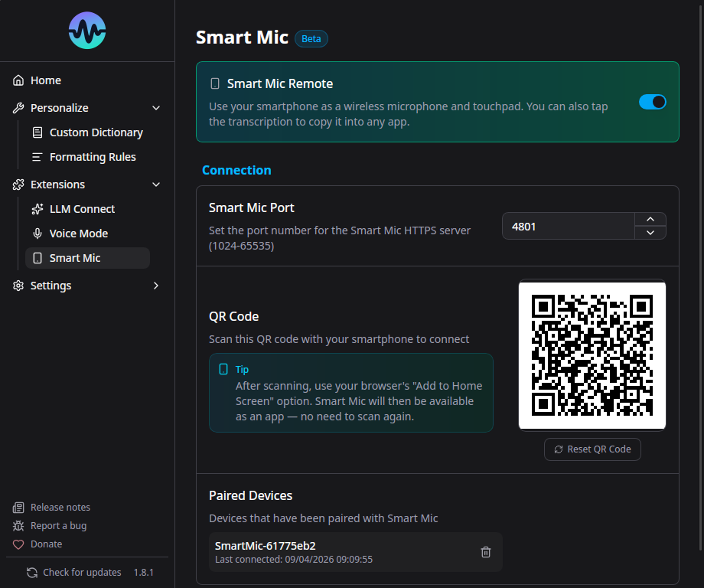Increase the port number with the up stepper

pos(650,218)
